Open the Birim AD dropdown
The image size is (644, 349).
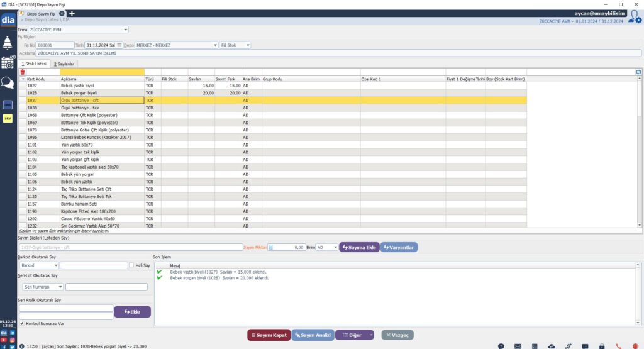click(x=335, y=247)
